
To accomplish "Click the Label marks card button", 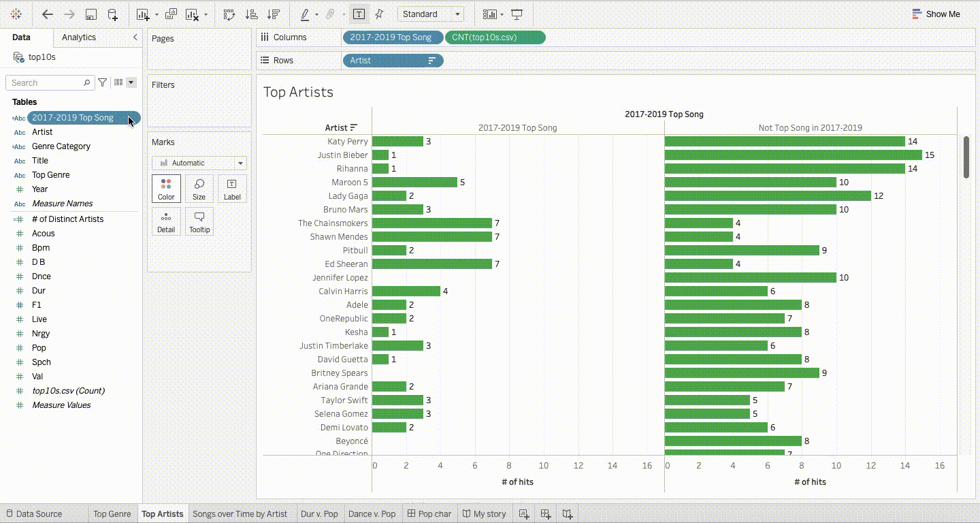I will [232, 189].
